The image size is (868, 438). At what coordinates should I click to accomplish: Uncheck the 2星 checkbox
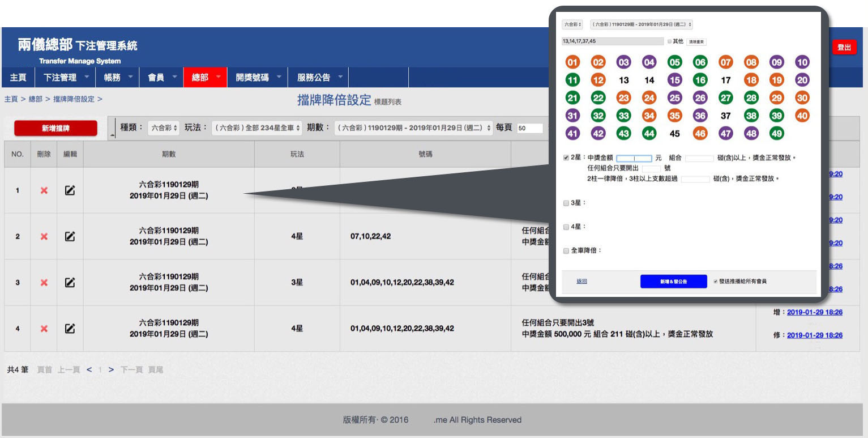pyautogui.click(x=566, y=158)
